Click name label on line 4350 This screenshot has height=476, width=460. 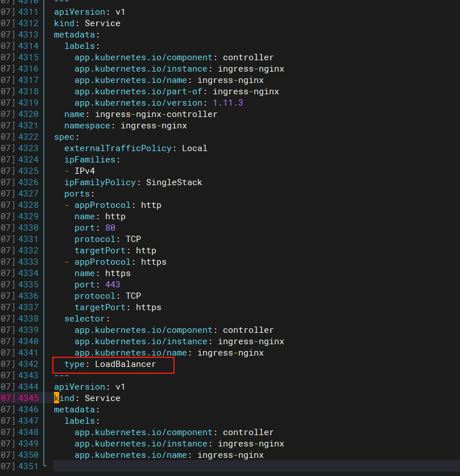click(x=169, y=455)
